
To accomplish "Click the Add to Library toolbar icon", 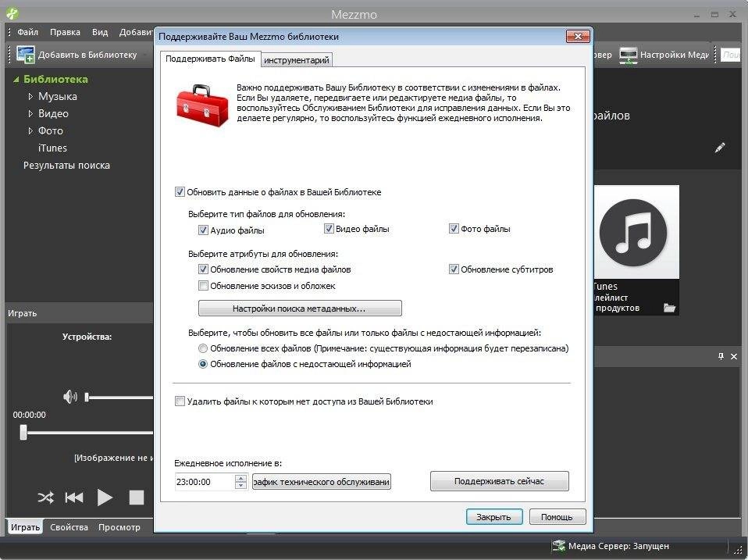I will coord(25,55).
